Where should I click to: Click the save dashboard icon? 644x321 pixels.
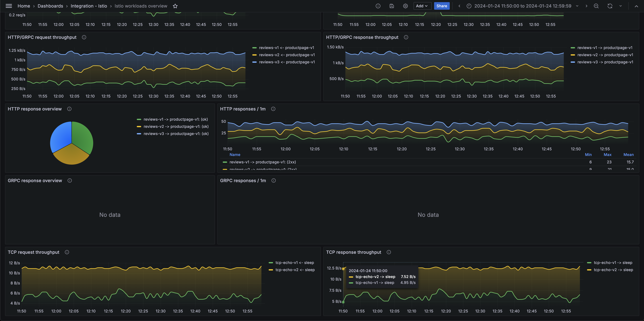tap(392, 6)
